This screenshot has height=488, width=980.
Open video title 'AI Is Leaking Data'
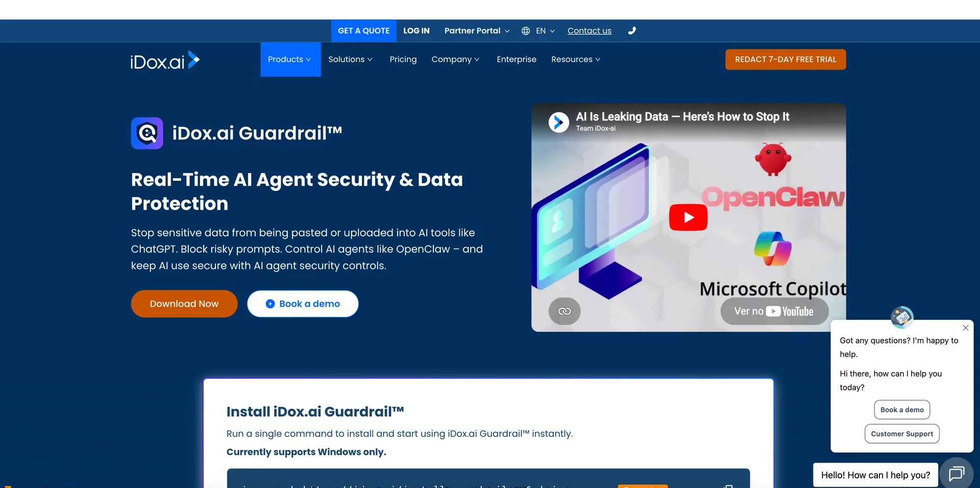coord(682,116)
